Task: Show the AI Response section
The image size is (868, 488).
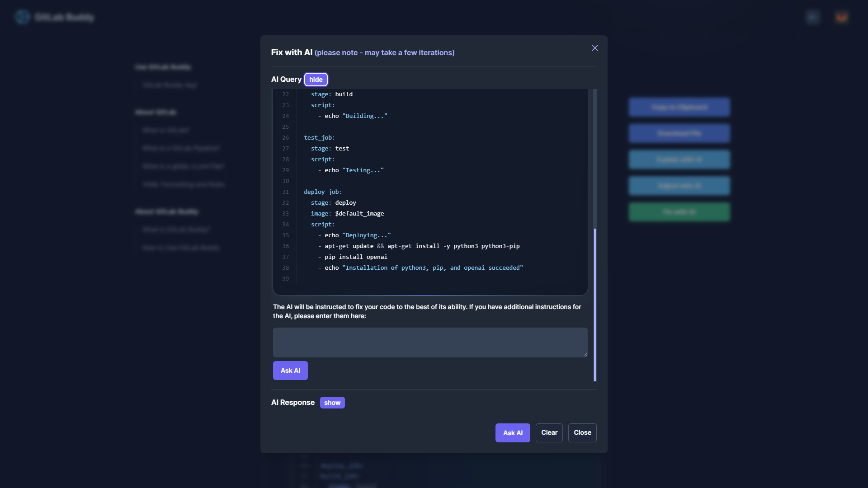Action: [332, 403]
